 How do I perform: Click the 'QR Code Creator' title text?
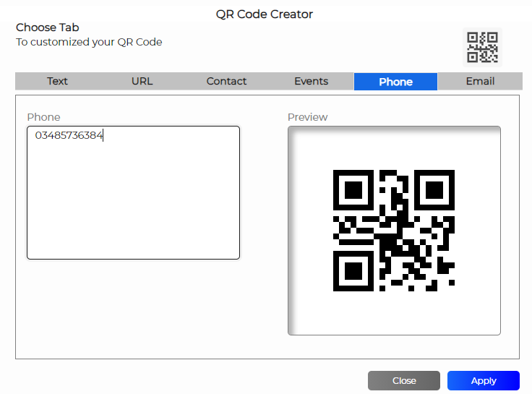pos(265,14)
